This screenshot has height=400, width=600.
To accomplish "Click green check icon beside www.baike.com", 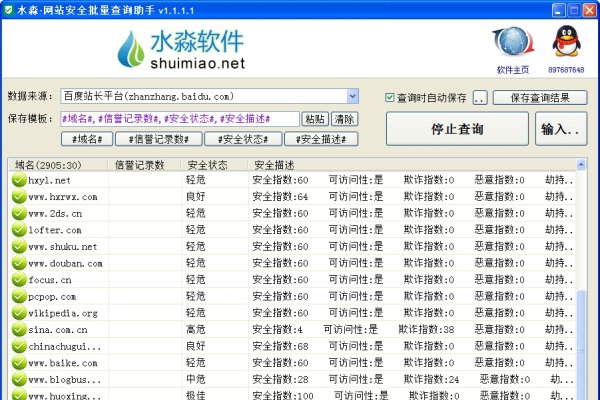I will tap(19, 362).
